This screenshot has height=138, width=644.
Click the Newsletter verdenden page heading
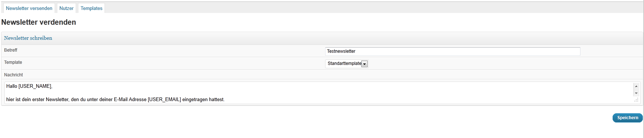[39, 22]
